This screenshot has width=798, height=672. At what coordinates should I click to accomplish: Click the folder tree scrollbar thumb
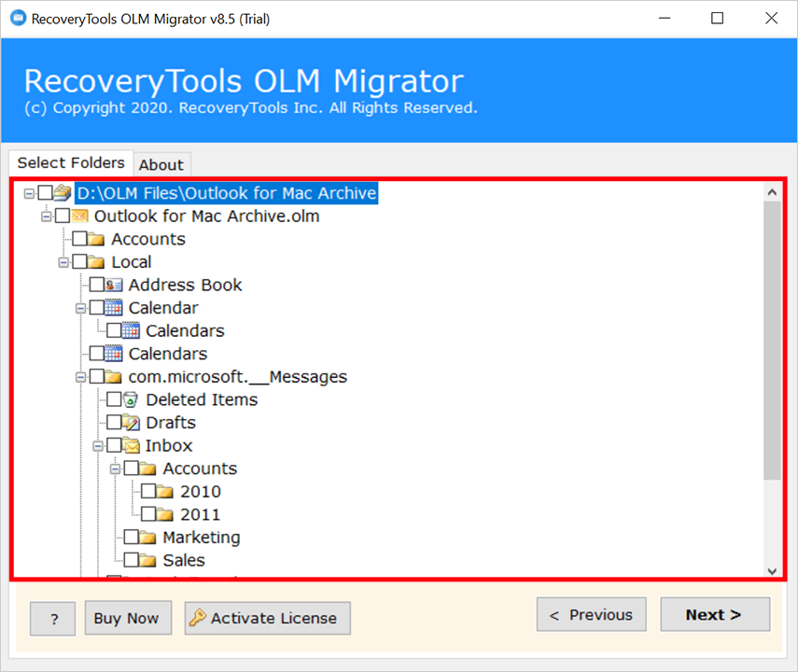tap(772, 340)
